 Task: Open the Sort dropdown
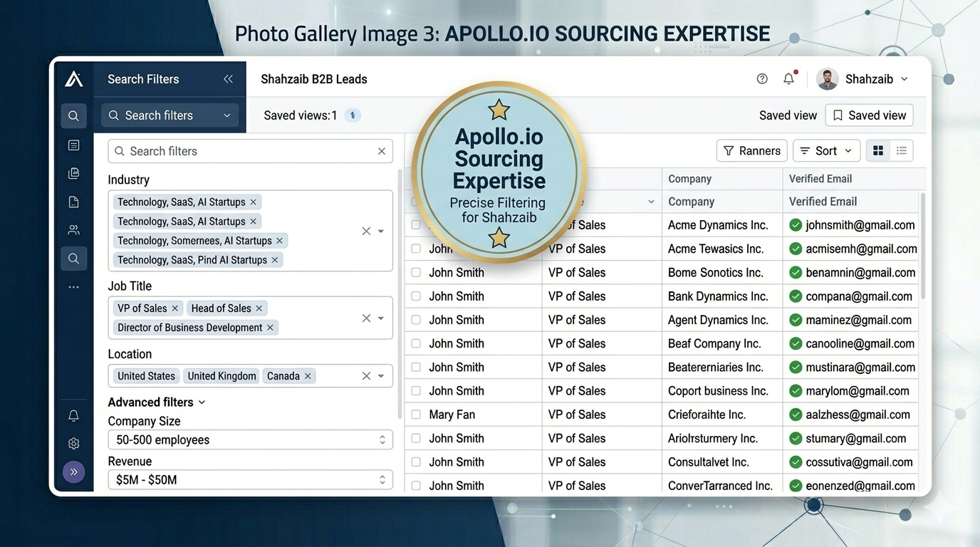pyautogui.click(x=826, y=151)
